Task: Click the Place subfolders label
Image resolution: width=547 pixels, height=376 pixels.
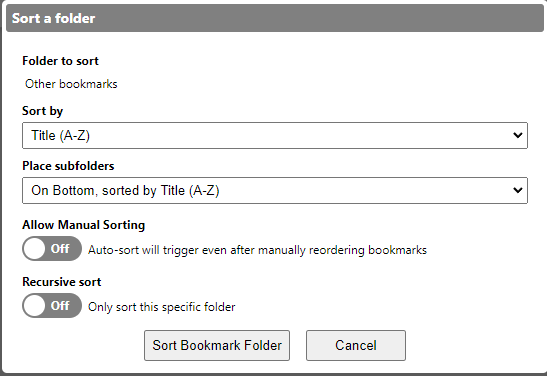Action: pyautogui.click(x=68, y=166)
